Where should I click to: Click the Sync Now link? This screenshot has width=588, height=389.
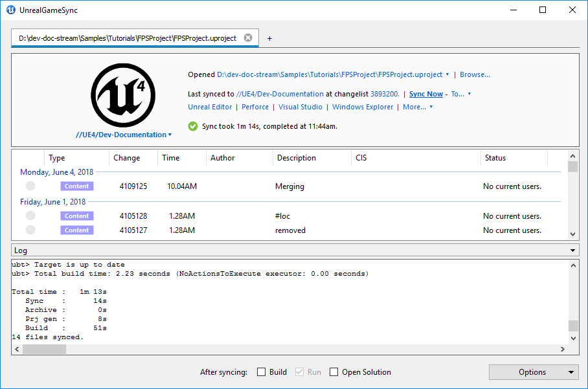tap(425, 94)
